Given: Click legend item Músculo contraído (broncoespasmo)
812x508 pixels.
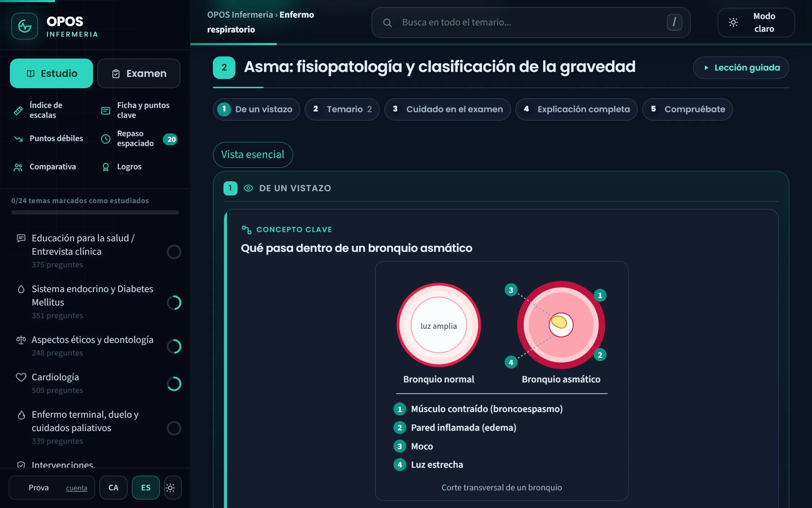Looking at the screenshot, I should point(478,409).
